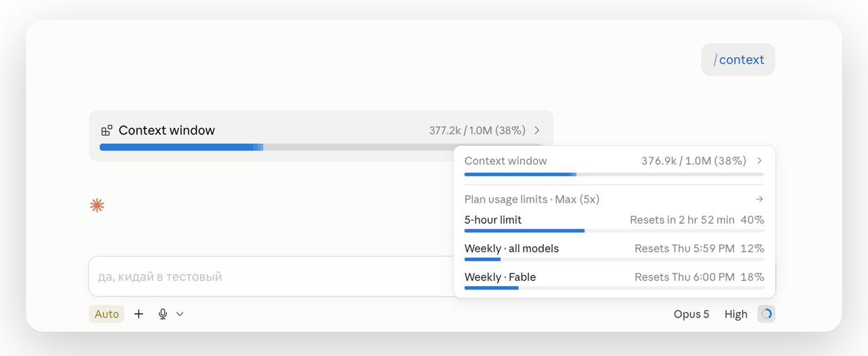Screen dimensions: 868x356
Task: Open plan usage limits arrow
Action: tap(759, 199)
